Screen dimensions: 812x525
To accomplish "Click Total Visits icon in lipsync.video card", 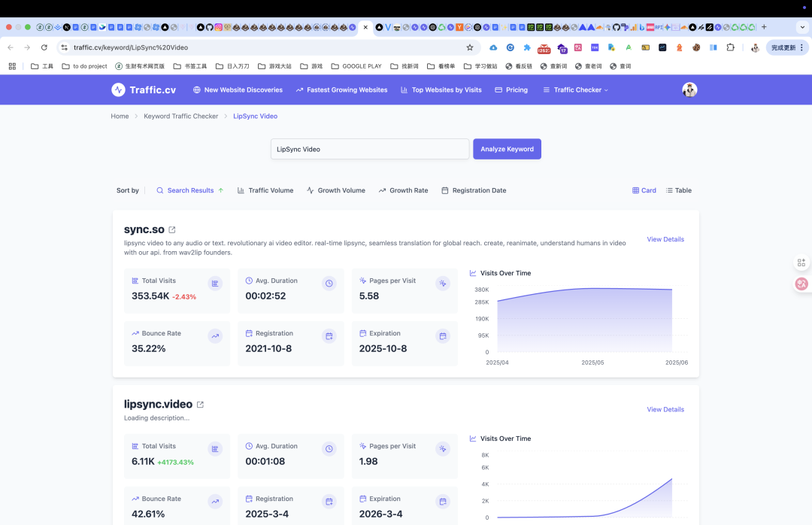I will (x=215, y=449).
